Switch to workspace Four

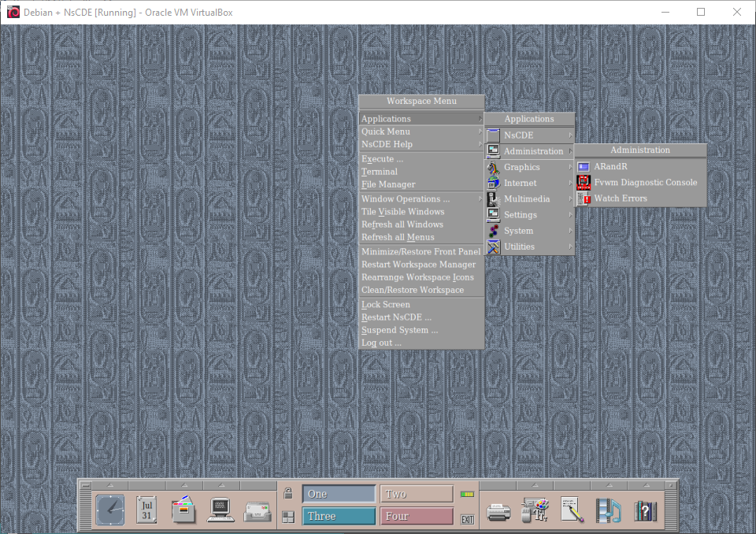417,516
